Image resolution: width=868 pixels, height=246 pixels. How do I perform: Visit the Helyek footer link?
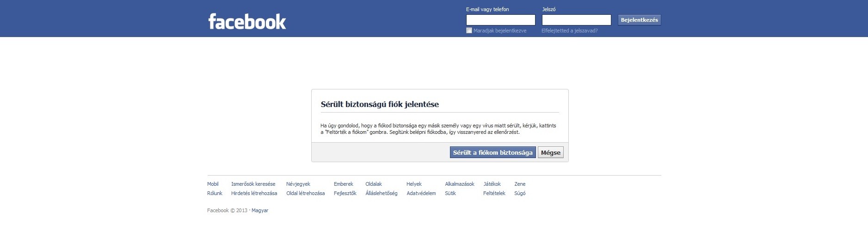(x=414, y=184)
